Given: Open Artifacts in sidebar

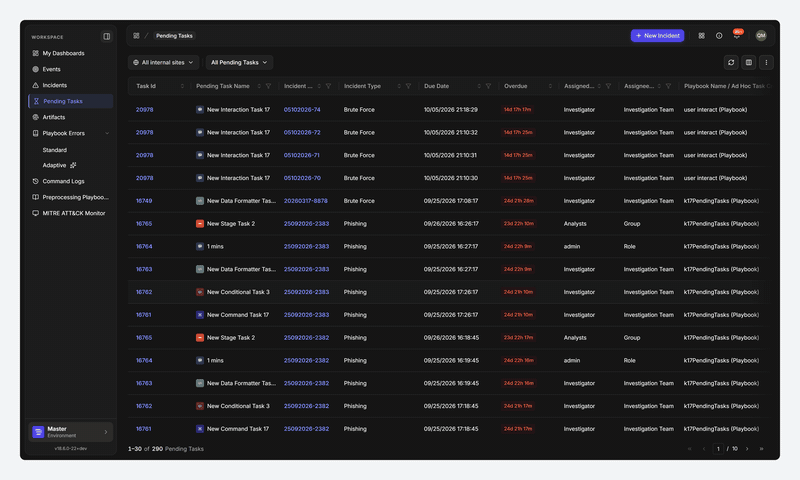Looking at the screenshot, I should [x=54, y=117].
